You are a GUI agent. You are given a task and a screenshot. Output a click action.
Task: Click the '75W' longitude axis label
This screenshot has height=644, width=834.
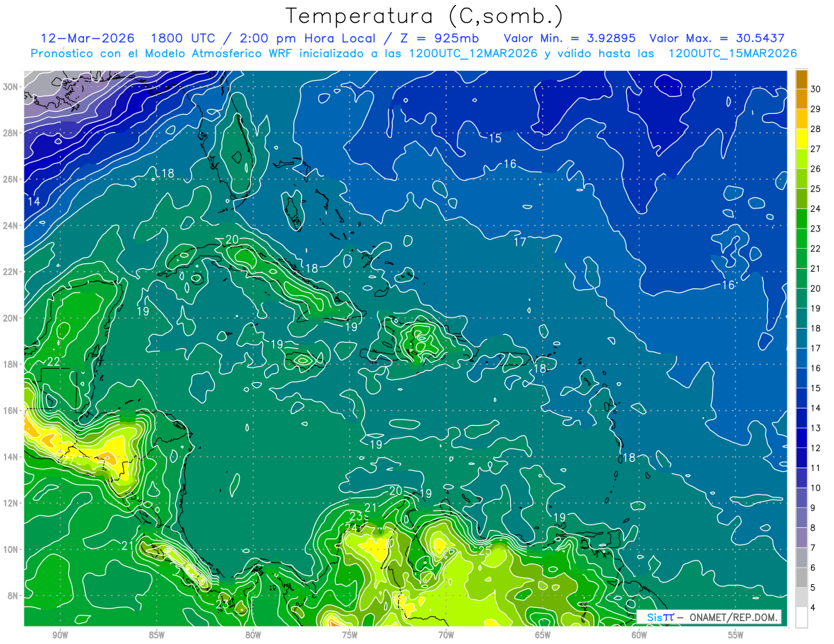tap(350, 635)
